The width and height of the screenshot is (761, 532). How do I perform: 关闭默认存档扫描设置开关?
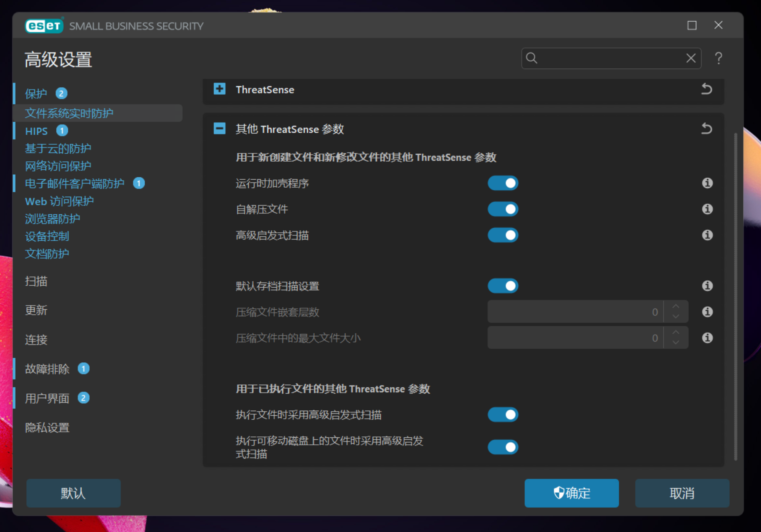(503, 286)
